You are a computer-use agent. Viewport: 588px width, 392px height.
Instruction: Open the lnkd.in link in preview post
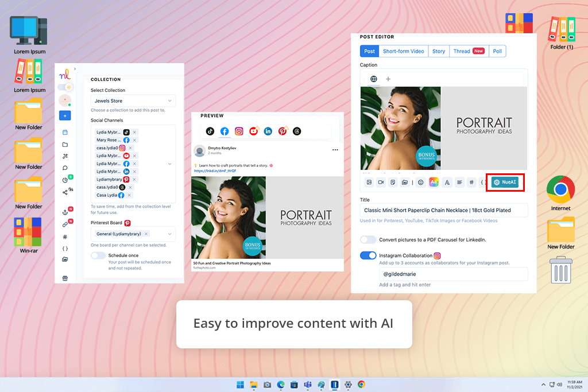[215, 171]
